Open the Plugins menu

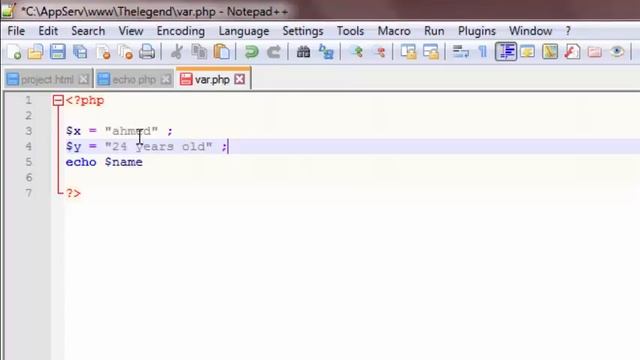tap(477, 31)
